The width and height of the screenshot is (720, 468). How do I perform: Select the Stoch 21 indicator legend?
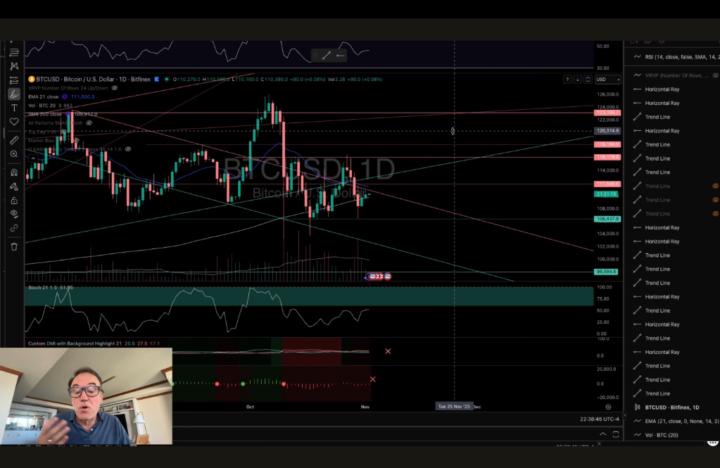[x=51, y=288]
